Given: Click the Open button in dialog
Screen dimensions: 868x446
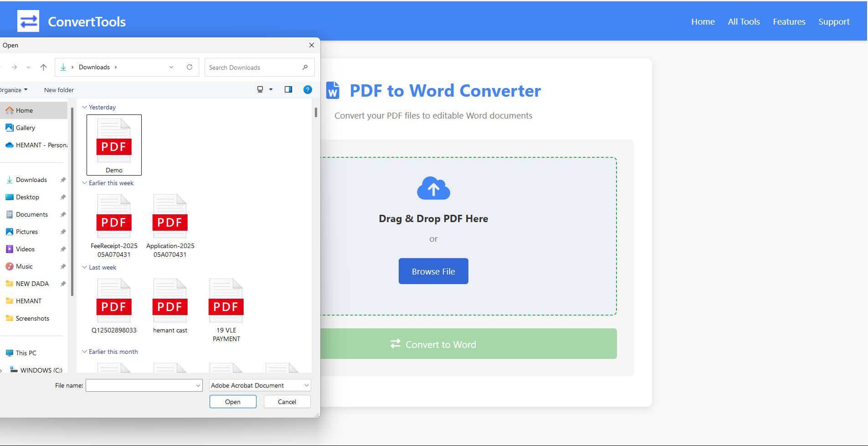Looking at the screenshot, I should pyautogui.click(x=233, y=402).
